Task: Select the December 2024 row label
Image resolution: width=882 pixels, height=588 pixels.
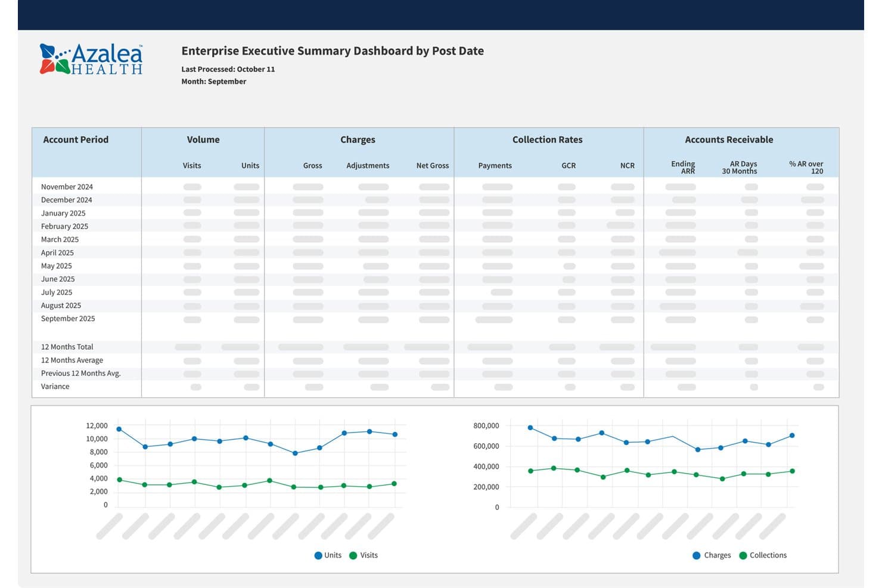Action: click(66, 200)
